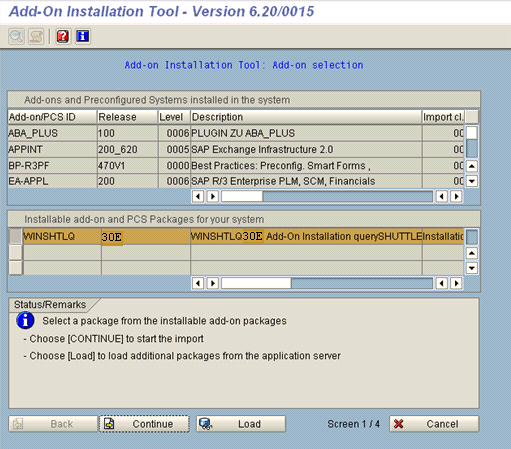This screenshot has width=511, height=449.
Task: Select the third empty row selector
Action: pyautogui.click(x=15, y=268)
